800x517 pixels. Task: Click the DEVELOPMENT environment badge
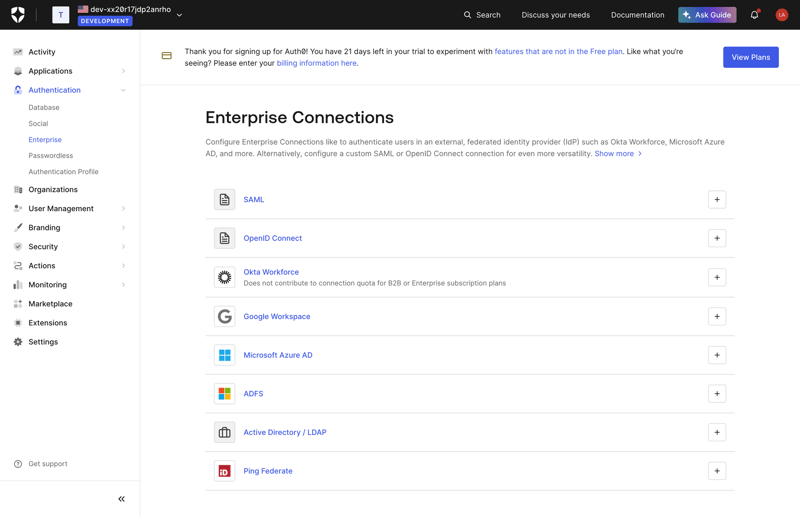[x=105, y=21]
